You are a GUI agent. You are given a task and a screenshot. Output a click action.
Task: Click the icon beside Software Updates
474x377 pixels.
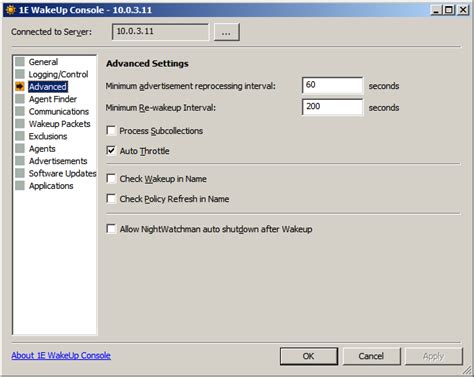20,173
